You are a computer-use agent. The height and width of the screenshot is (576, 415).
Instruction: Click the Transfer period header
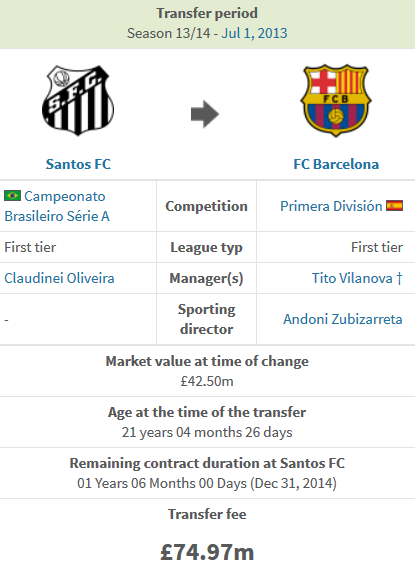pos(207,13)
